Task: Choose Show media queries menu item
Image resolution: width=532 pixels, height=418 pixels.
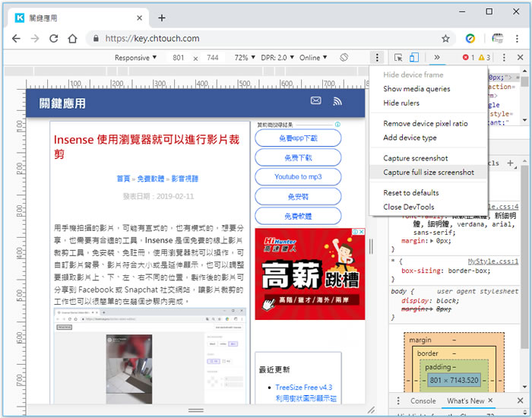Action: tap(416, 89)
